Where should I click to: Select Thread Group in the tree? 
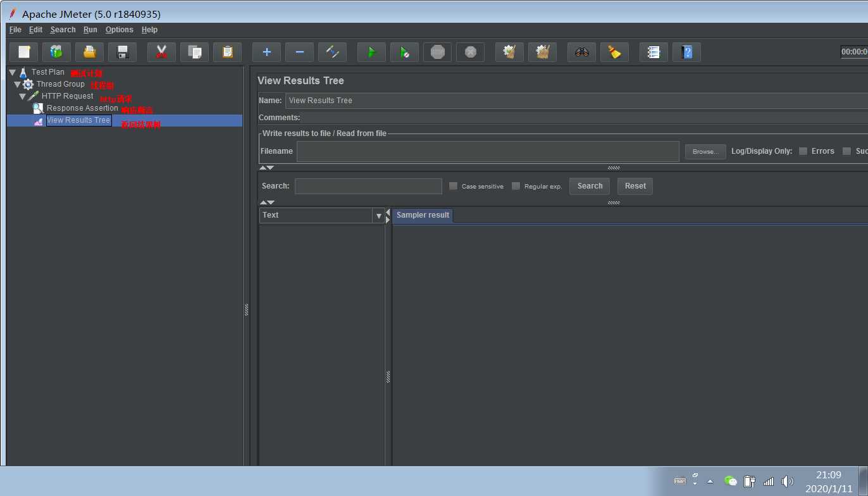(61, 84)
